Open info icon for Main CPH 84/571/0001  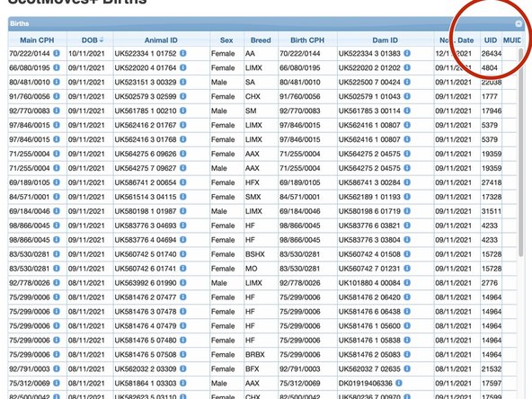57,197
